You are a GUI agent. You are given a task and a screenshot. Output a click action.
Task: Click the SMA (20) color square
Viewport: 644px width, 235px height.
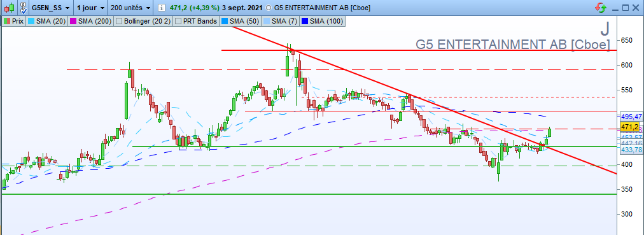click(x=31, y=21)
